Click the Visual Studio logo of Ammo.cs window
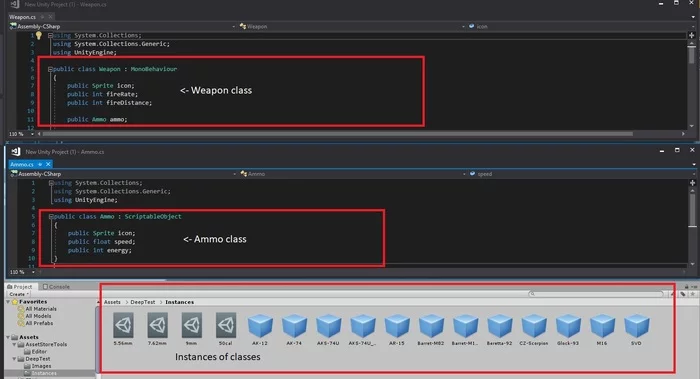 16,152
